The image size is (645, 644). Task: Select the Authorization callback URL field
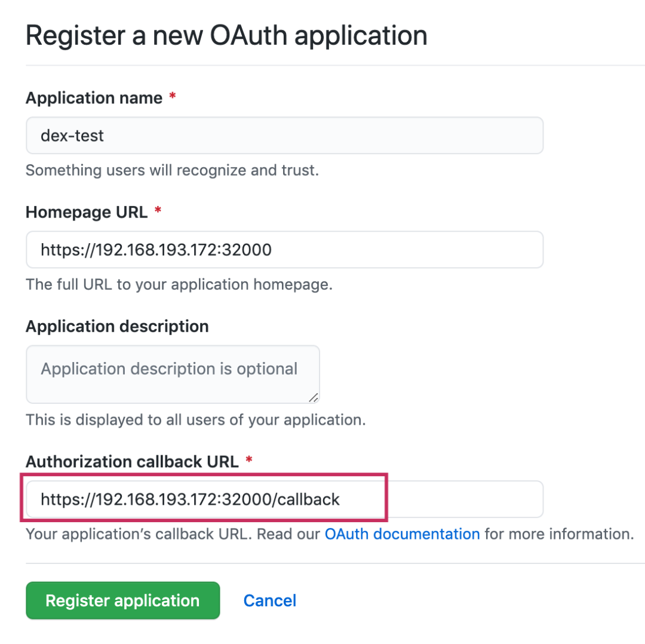pyautogui.click(x=284, y=499)
